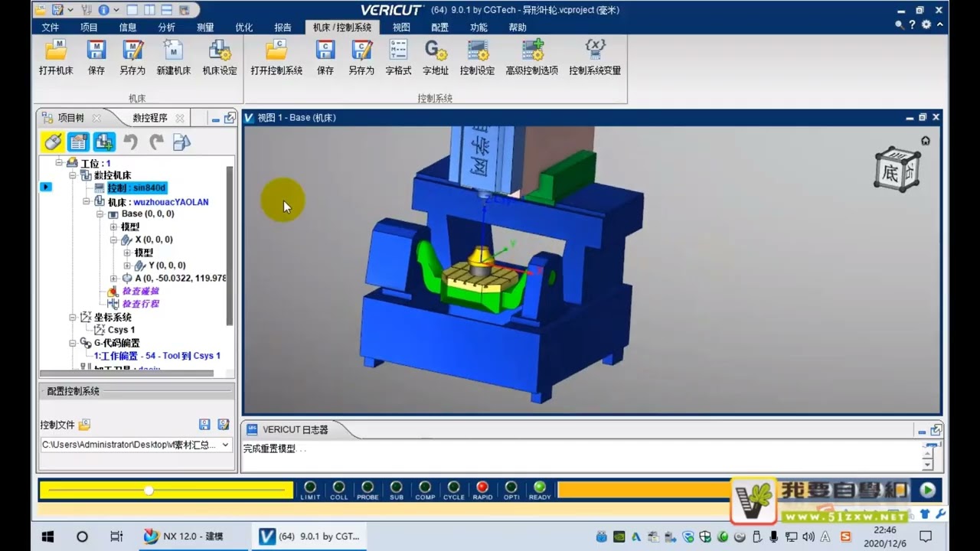Click the orange simulation progress bar

tap(643, 490)
